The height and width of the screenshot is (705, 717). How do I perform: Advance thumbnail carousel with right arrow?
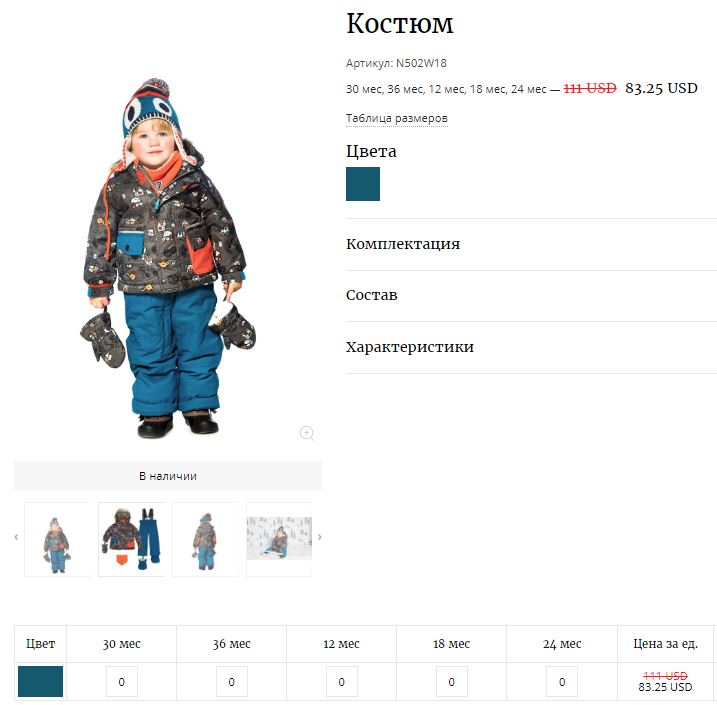[x=320, y=537]
